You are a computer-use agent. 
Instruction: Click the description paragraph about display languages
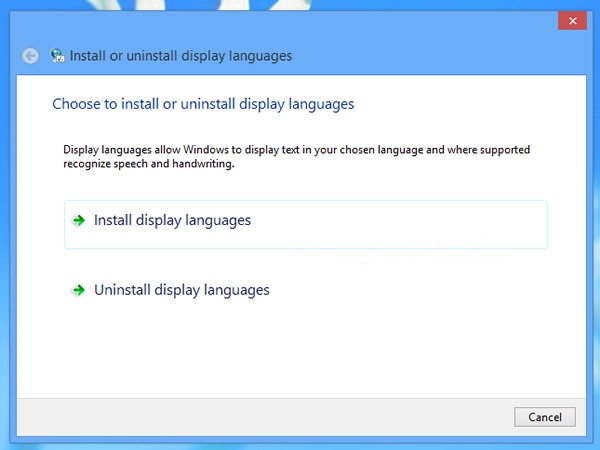(x=296, y=157)
